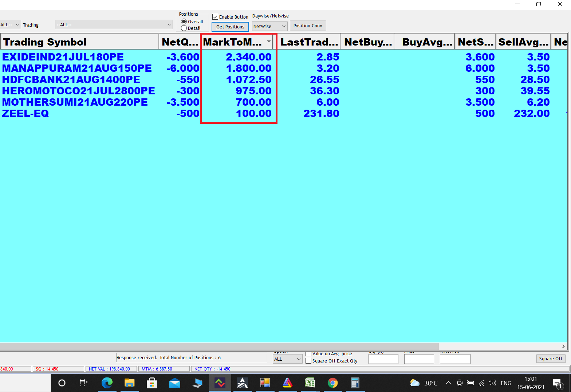Click the Position Conv button

308,26
